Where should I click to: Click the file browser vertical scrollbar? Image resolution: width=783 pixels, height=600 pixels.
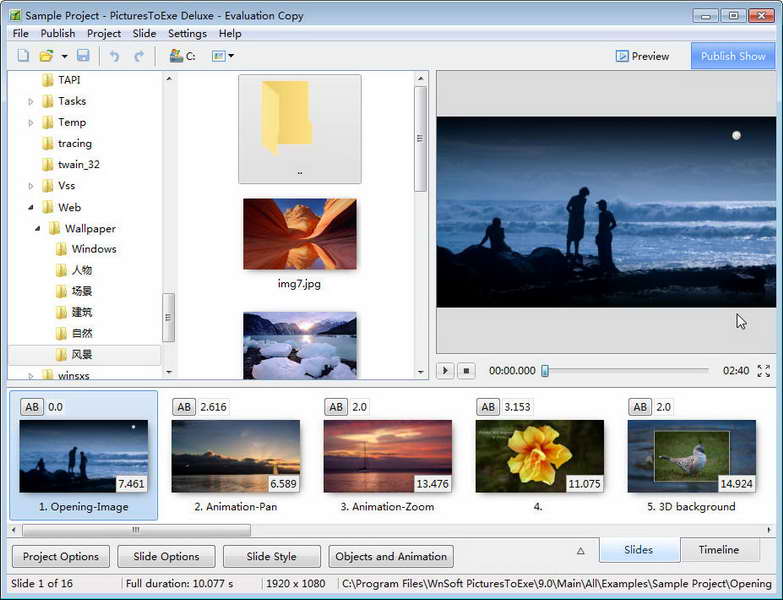420,139
